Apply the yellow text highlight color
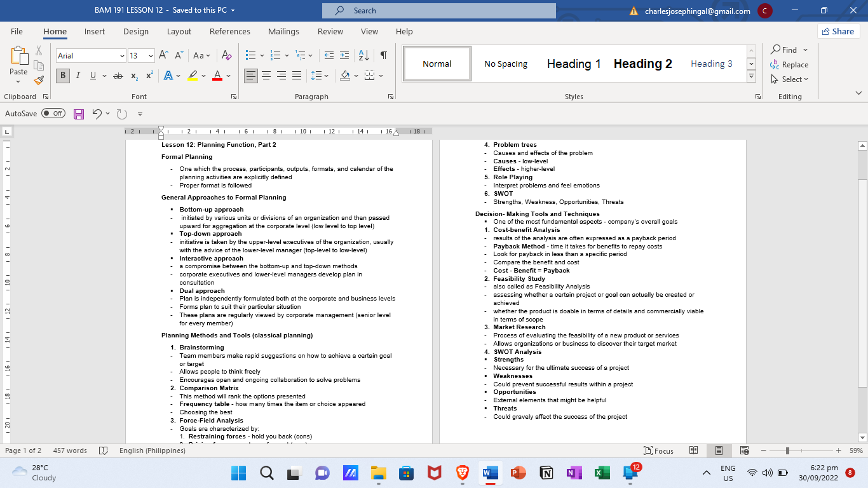Screen dimensions: 868x488 coord(193,76)
